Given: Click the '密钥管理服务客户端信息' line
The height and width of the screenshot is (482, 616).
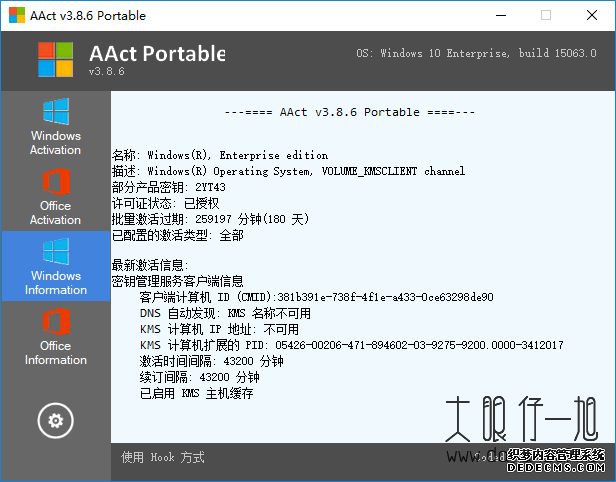Looking at the screenshot, I should coord(178,281).
